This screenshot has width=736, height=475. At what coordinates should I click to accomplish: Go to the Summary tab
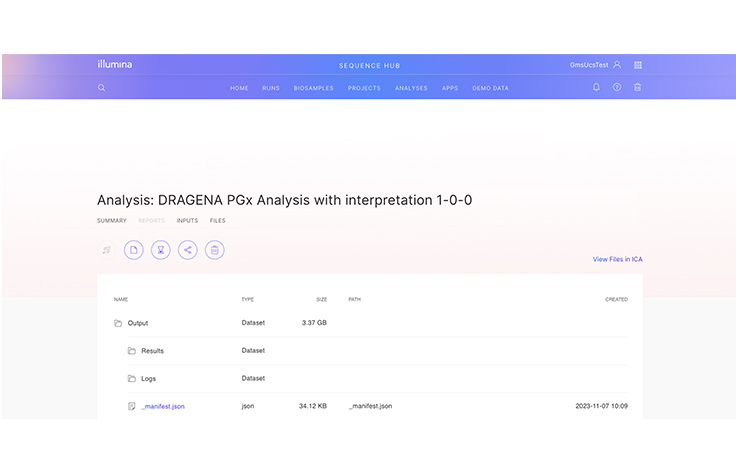(111, 220)
